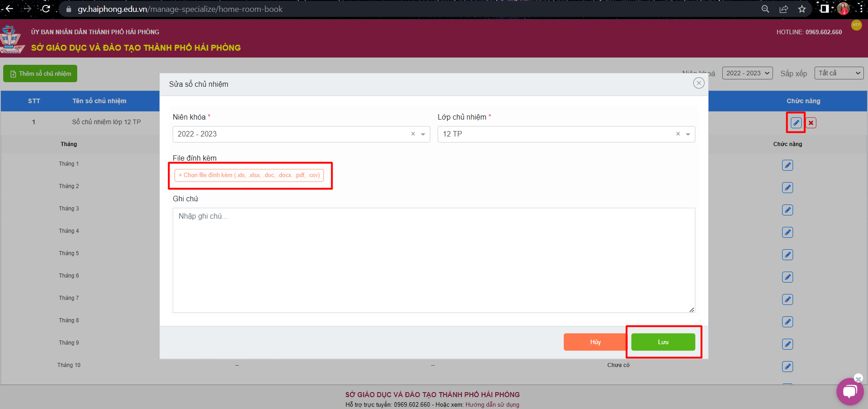Clear the Niên khóa selection
The image size is (868, 409).
pyautogui.click(x=413, y=134)
